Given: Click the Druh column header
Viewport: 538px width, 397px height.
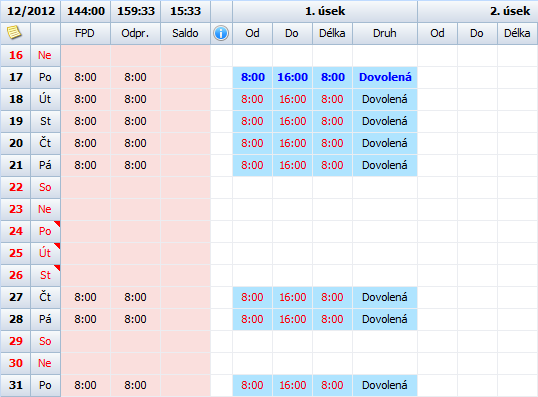Looking at the screenshot, I should 385,33.
